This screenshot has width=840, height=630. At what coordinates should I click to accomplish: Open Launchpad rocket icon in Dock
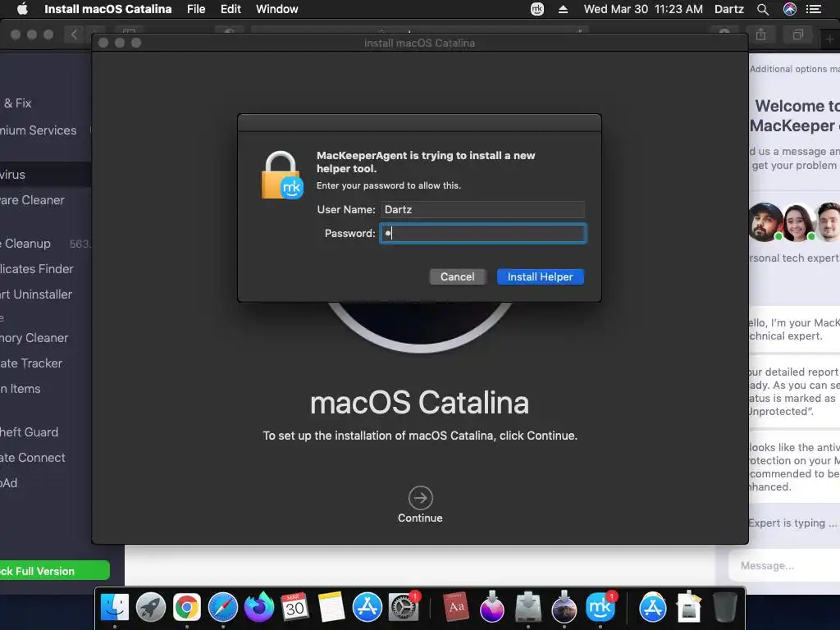tap(151, 607)
